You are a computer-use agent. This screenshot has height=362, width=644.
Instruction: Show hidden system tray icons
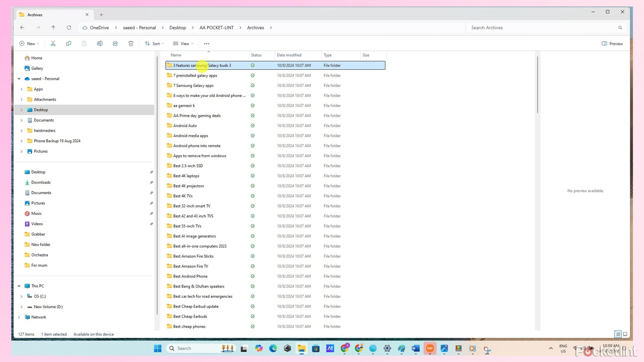[551, 348]
